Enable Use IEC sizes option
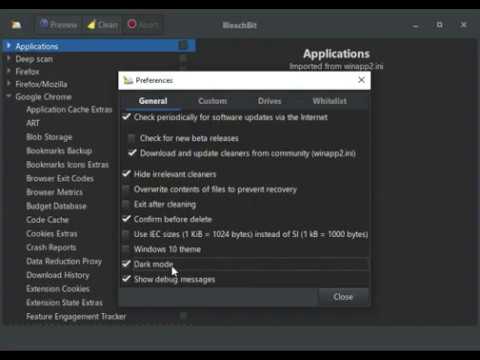The height and width of the screenshot is (360, 480). pos(126,234)
